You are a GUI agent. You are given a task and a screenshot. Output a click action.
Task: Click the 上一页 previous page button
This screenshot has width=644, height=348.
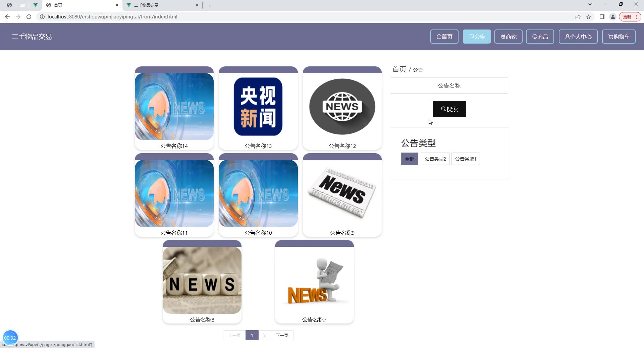(x=234, y=335)
